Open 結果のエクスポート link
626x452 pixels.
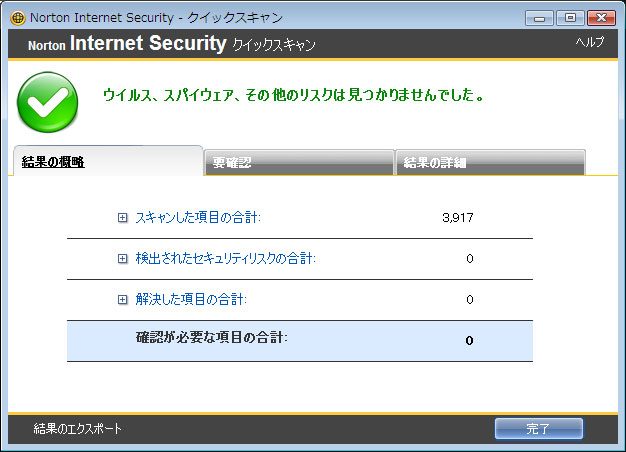(x=77, y=428)
